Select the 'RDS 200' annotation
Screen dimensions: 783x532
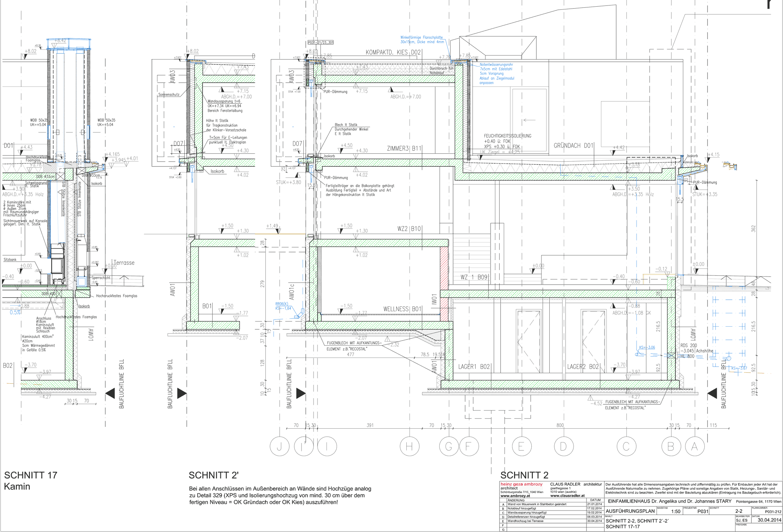point(689,345)
